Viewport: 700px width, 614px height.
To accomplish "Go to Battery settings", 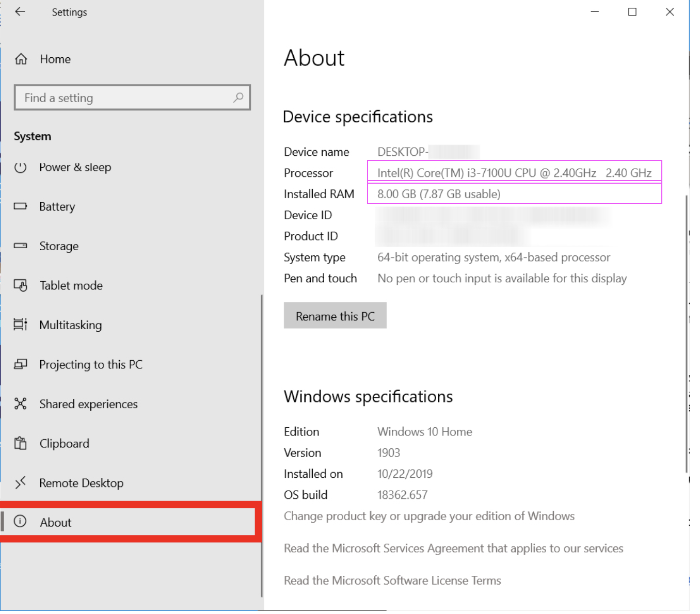I will click(x=57, y=206).
